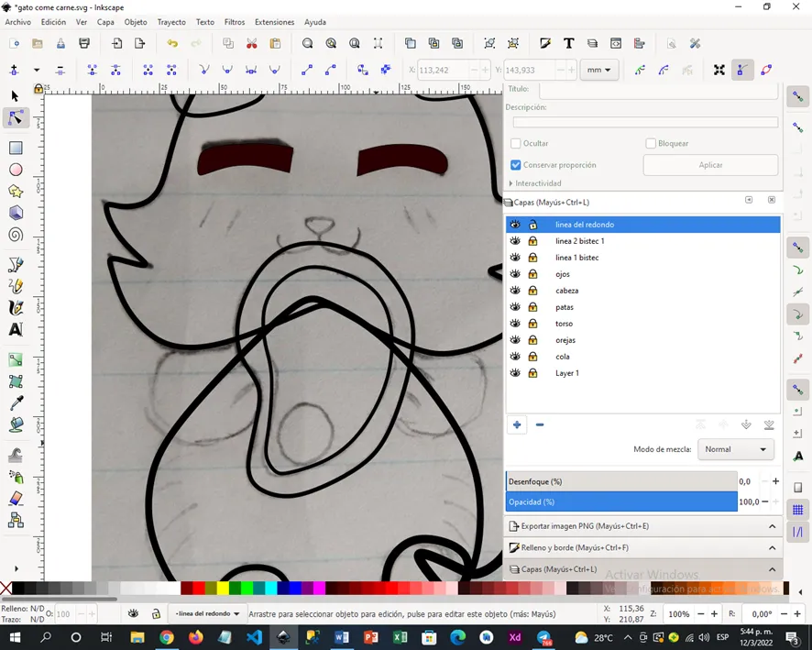Expand Relleno y borde panel
Screen dimensions: 812x650
coord(642,547)
